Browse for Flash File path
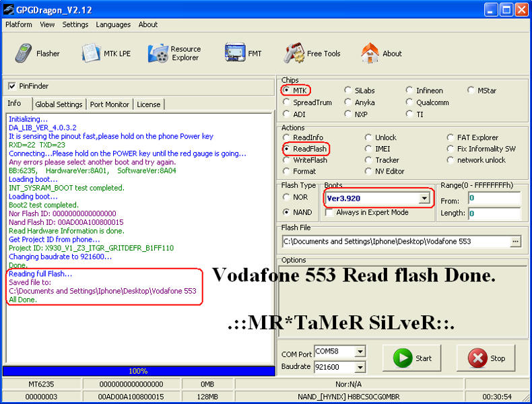This screenshot has width=532, height=404. coord(515,242)
